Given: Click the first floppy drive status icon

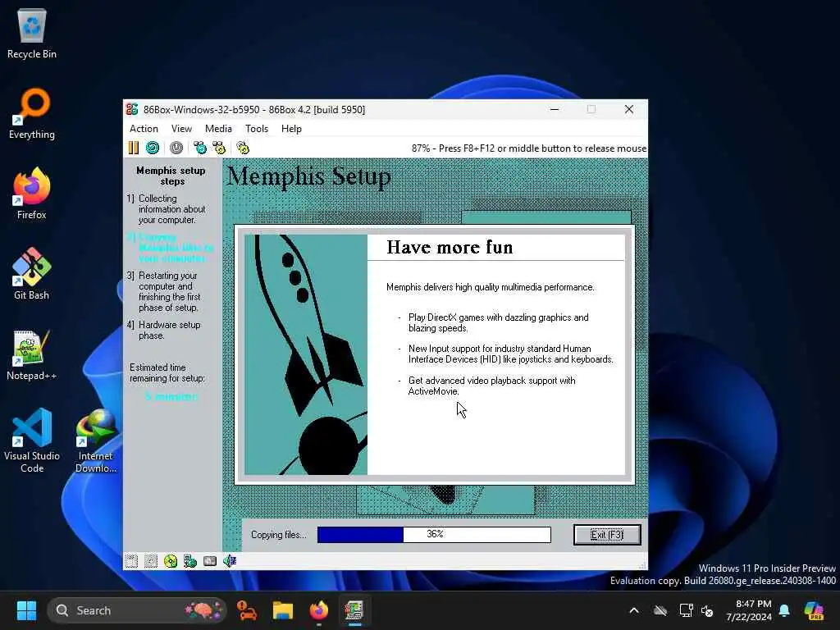Looking at the screenshot, I should click(x=131, y=561).
